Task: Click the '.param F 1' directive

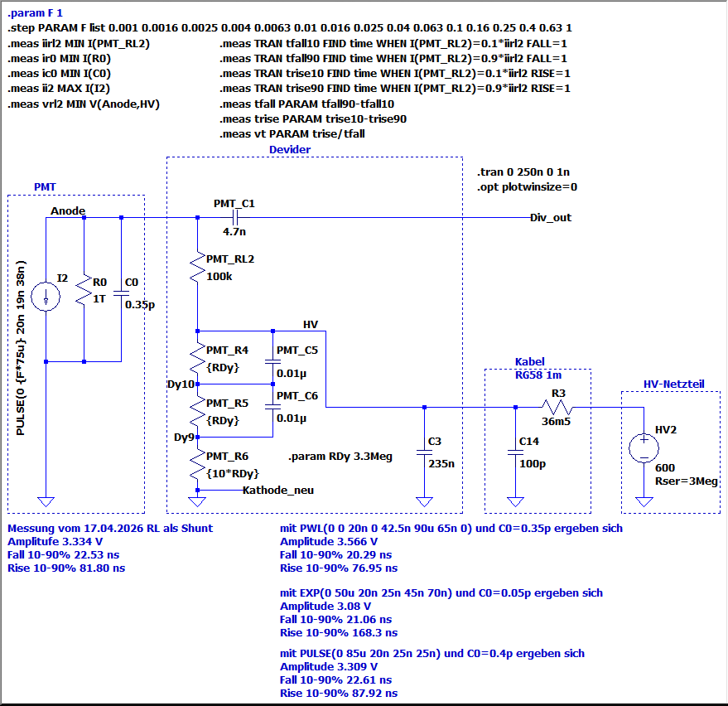Action: pos(35,13)
